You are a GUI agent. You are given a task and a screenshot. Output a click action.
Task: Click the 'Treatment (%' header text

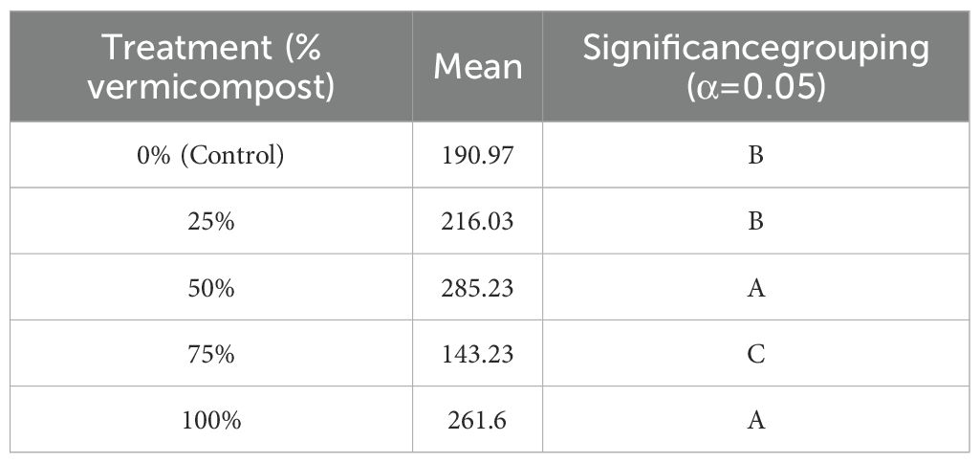(210, 47)
